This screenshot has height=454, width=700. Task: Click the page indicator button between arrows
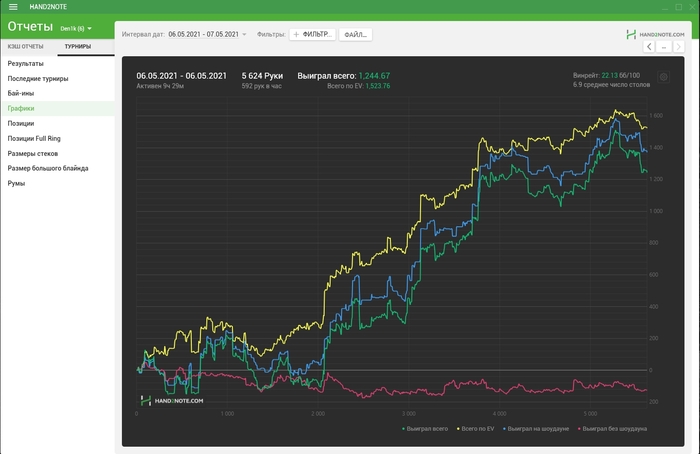(x=664, y=46)
